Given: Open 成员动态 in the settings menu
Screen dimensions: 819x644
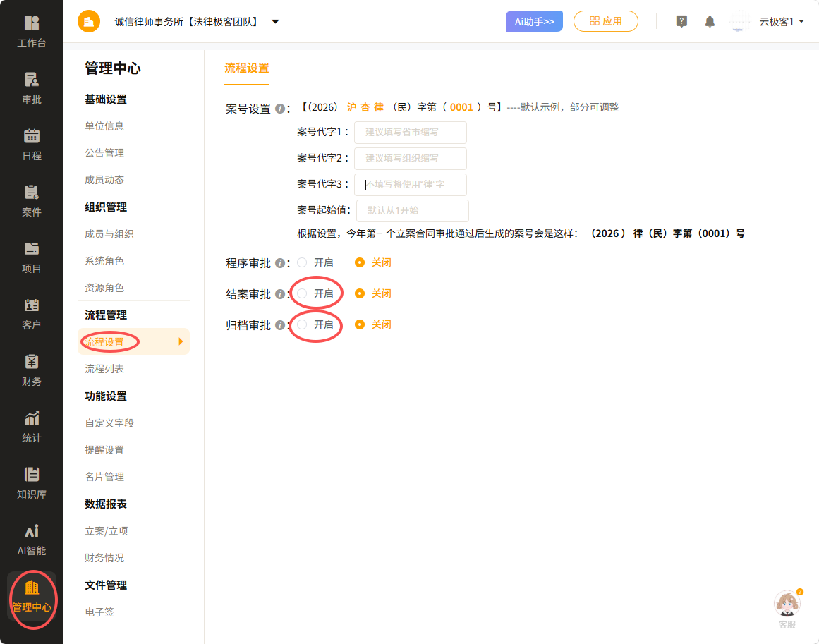Looking at the screenshot, I should (x=104, y=180).
